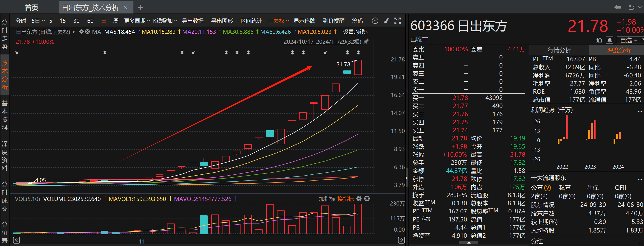Click the price alert bell icon

[x=610, y=40]
